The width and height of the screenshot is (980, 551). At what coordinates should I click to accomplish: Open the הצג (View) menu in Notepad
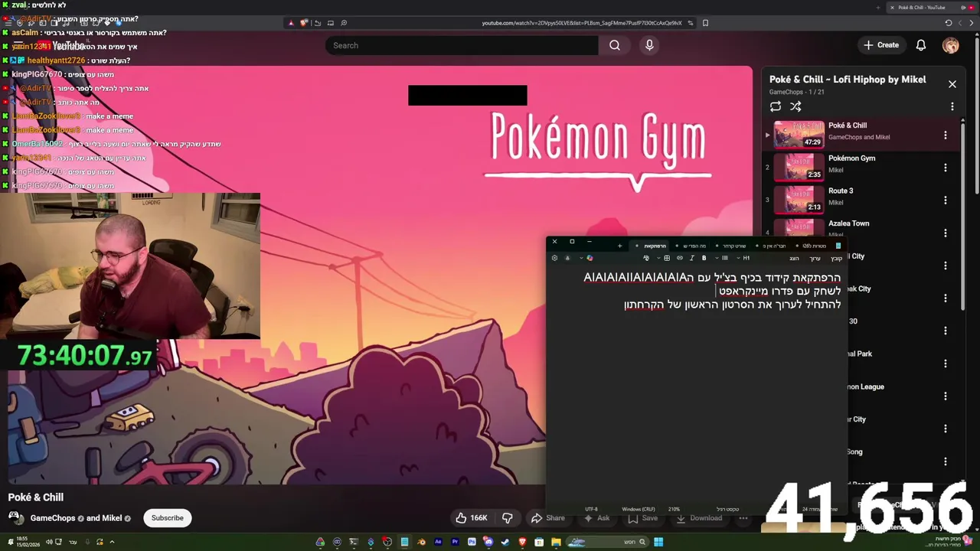tap(795, 259)
